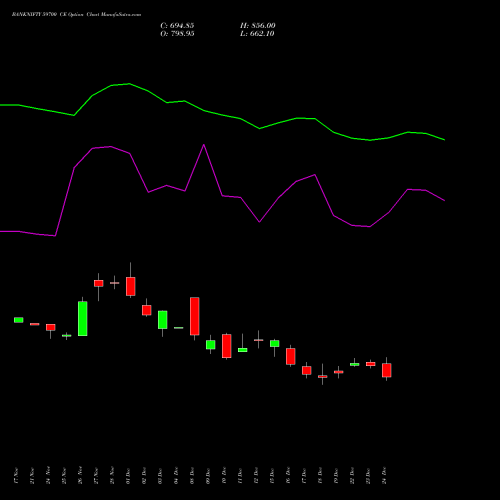Click the red candle above 27 Nov
This screenshot has height=500, width=500.
click(x=99, y=283)
